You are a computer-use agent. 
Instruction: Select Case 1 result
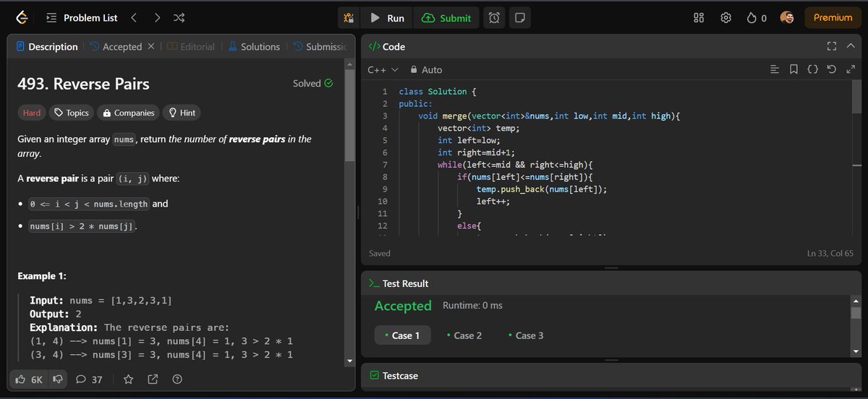[x=402, y=335]
